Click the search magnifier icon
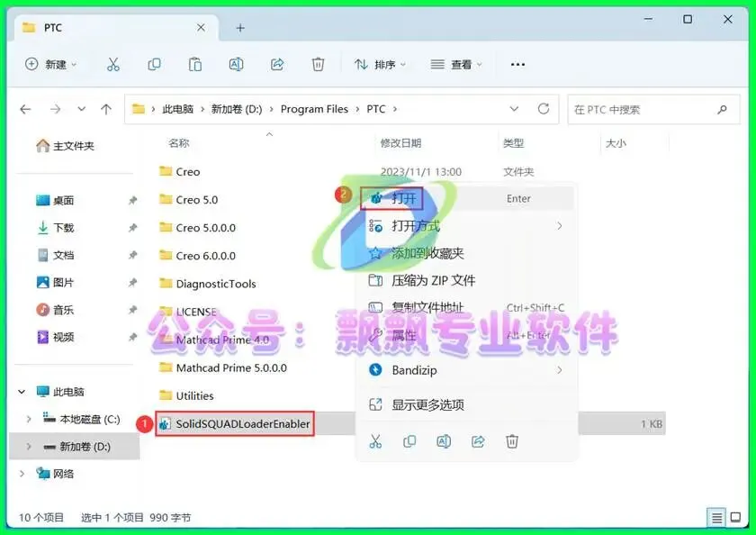 tap(722, 110)
